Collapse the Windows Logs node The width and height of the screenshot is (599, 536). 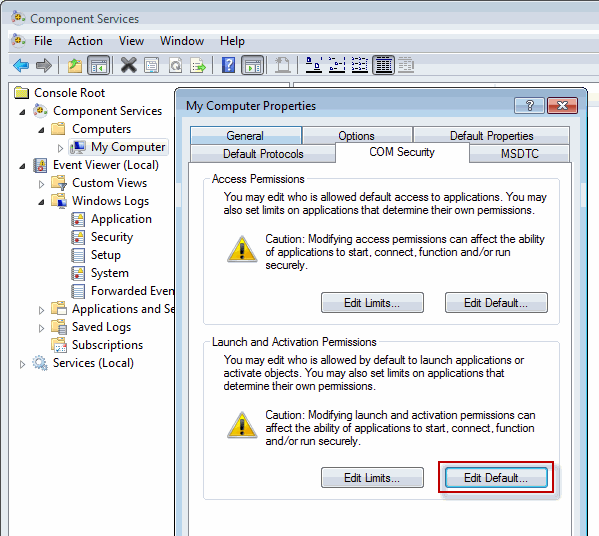click(x=41, y=202)
